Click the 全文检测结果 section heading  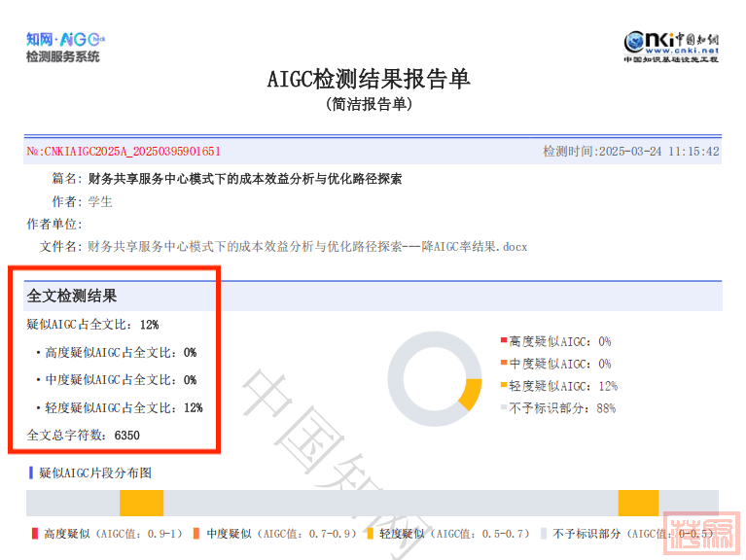(x=72, y=296)
